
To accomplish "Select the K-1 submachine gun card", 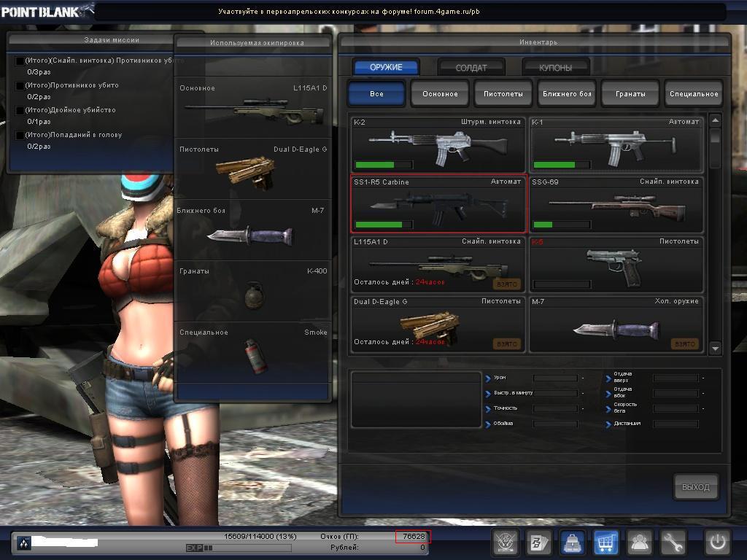I will pos(616,144).
